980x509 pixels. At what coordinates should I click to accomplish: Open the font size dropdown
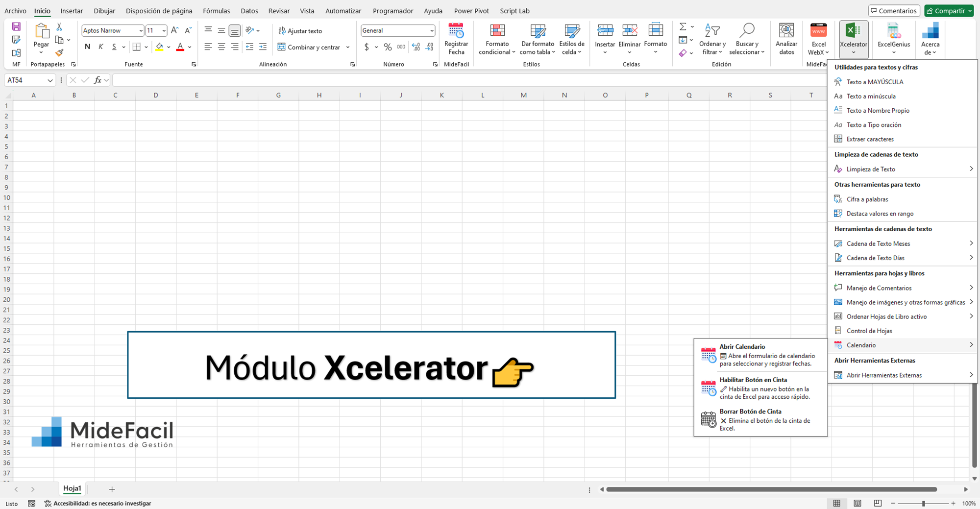[x=164, y=31]
